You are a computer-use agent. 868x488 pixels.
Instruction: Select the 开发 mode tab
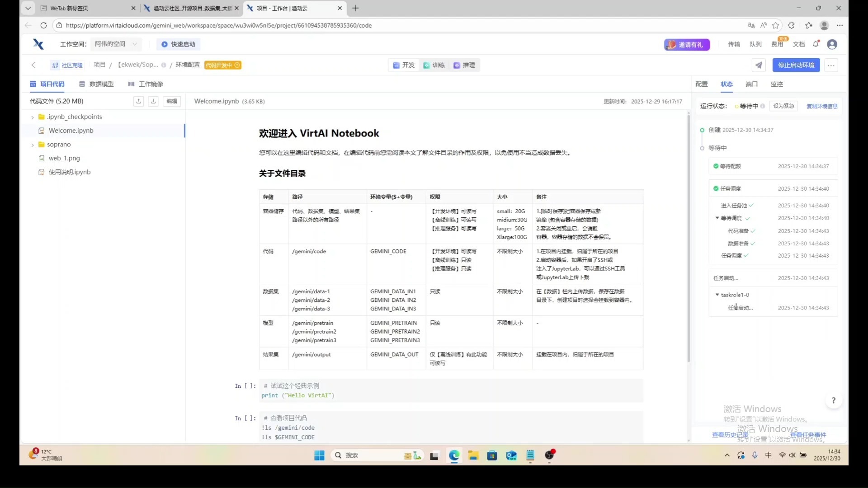click(404, 65)
